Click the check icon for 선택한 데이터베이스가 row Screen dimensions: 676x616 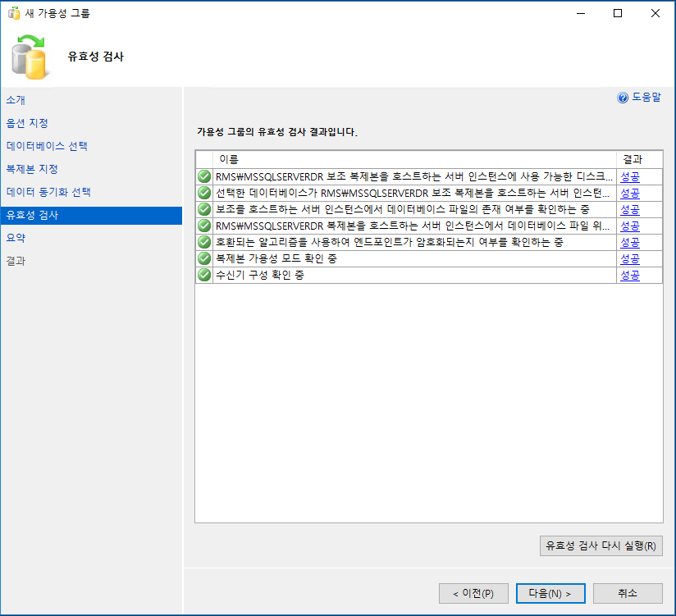tap(204, 193)
